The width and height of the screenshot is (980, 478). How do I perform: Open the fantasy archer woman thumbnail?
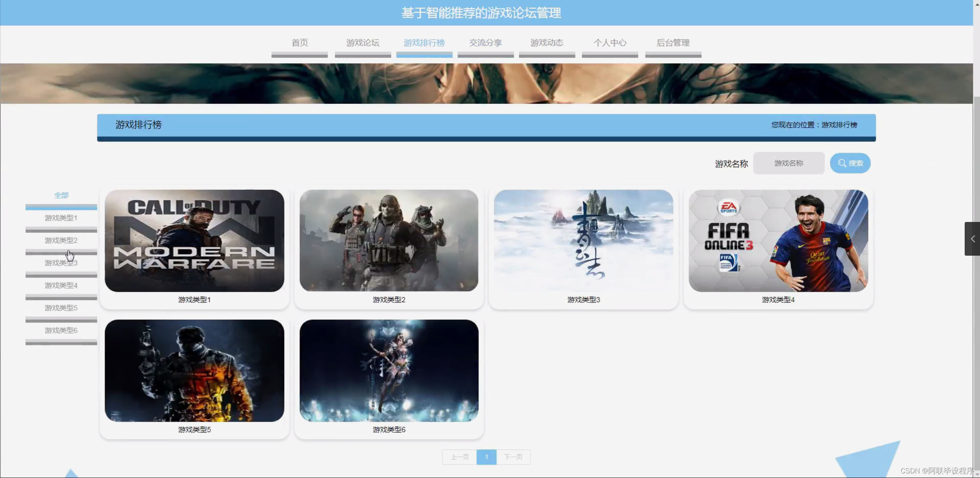(389, 371)
